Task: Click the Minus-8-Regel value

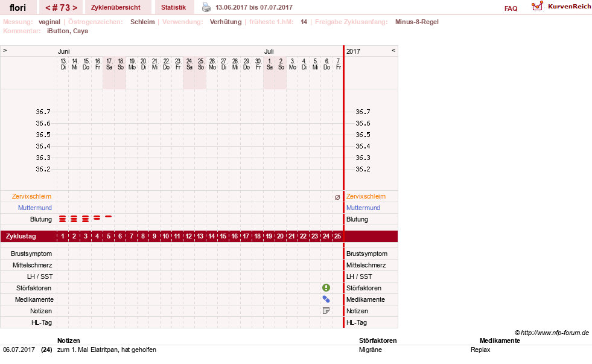Action: [417, 22]
